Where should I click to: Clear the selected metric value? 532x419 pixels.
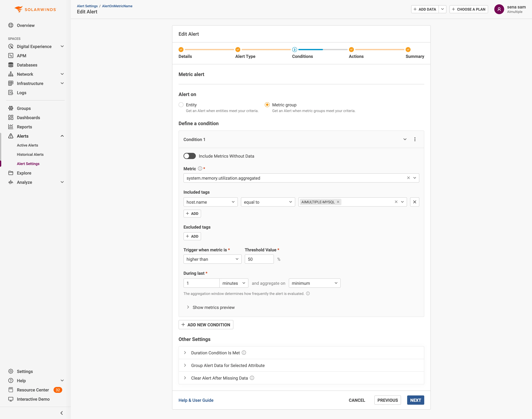click(408, 178)
